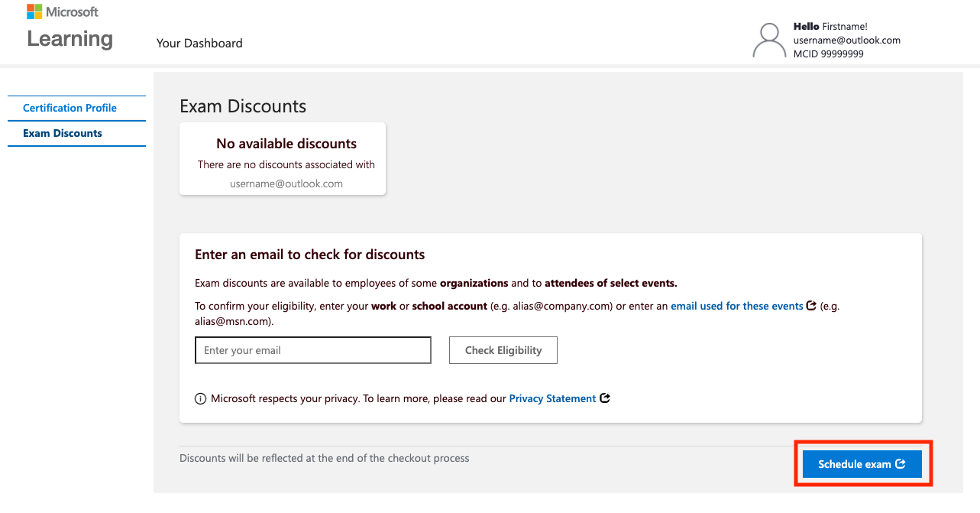
Task: Click the MCID 99999999 text
Action: point(829,54)
